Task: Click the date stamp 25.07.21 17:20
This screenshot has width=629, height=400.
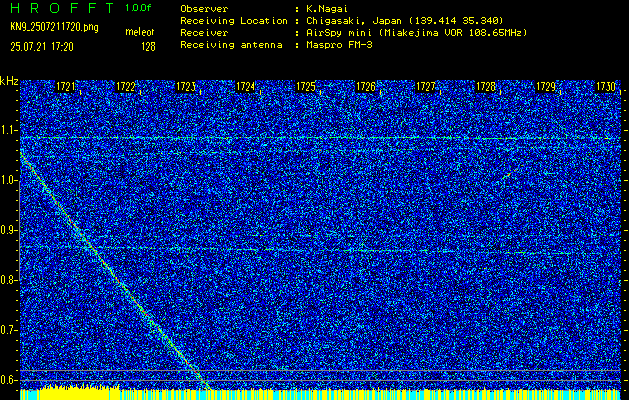Action: click(x=42, y=47)
